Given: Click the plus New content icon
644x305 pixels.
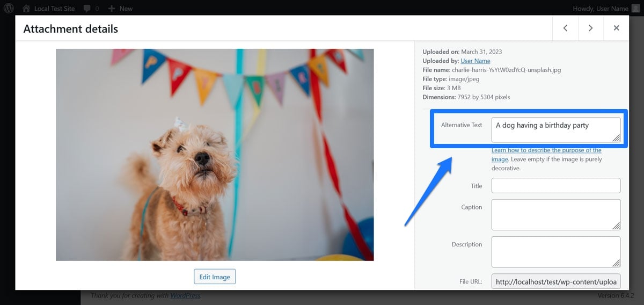Looking at the screenshot, I should (x=112, y=9).
